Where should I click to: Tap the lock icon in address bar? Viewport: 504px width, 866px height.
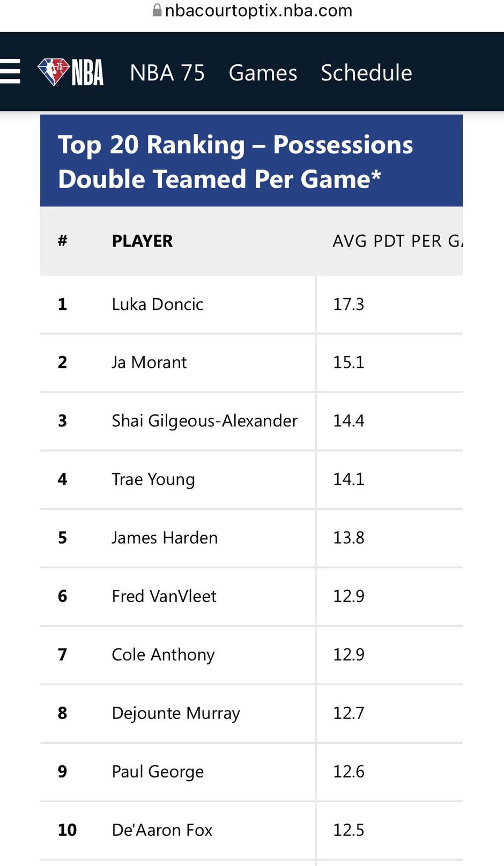coord(157,11)
